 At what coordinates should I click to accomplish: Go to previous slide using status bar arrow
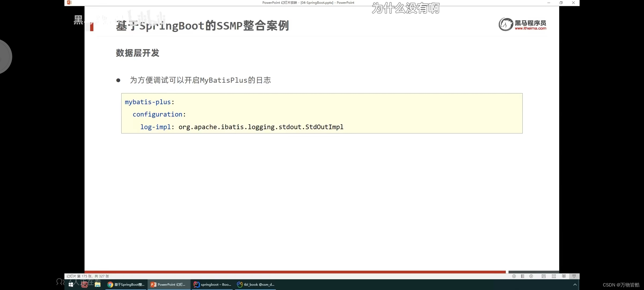click(x=514, y=276)
